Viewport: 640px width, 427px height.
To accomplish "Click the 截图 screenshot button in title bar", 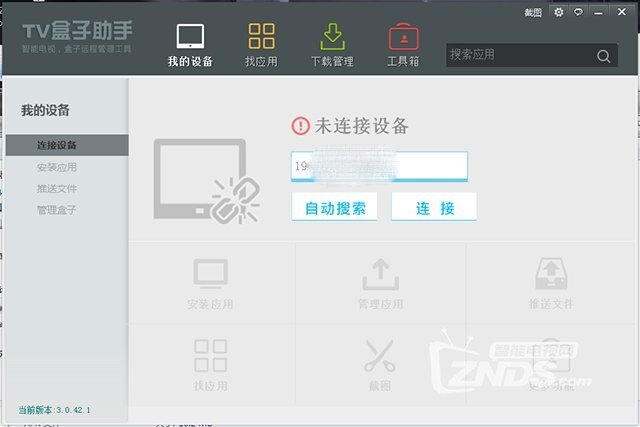I will tap(533, 13).
